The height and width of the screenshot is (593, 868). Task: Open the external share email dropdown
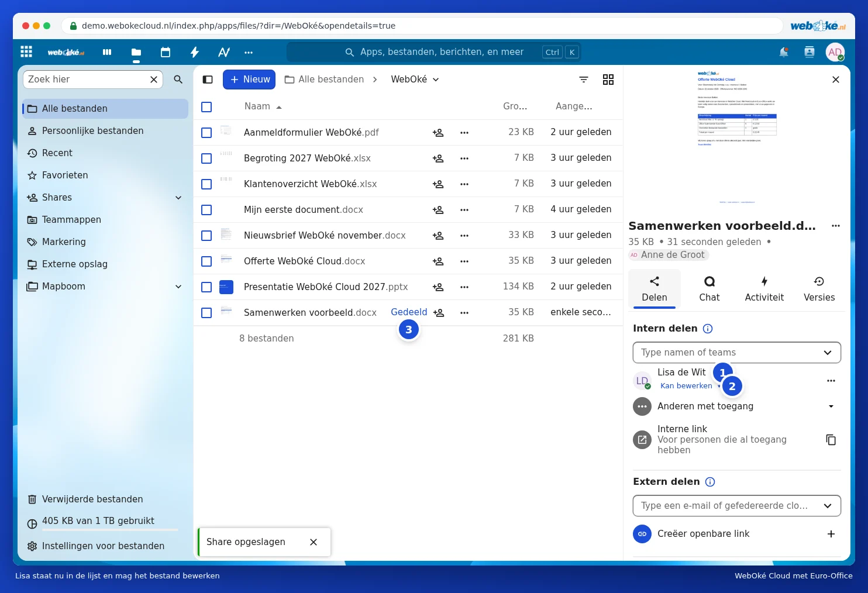tap(737, 506)
